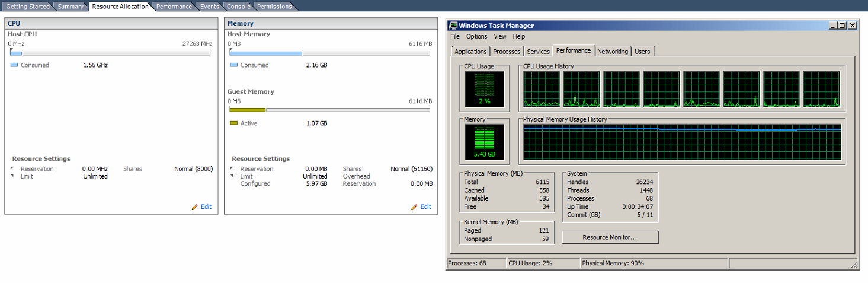Open Task Manager Options menu
Image resolution: width=868 pixels, height=283 pixels.
[x=476, y=37]
